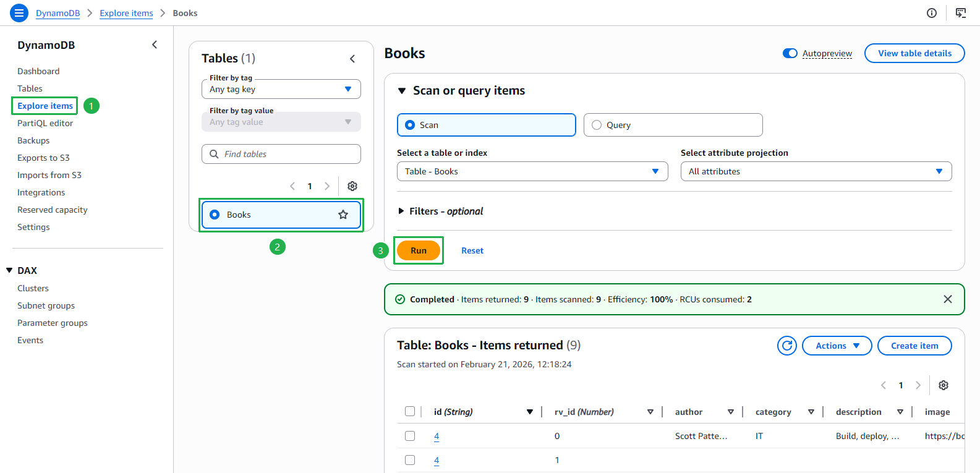The height and width of the screenshot is (473, 980).
Task: Click the Create item button
Action: [x=914, y=346]
